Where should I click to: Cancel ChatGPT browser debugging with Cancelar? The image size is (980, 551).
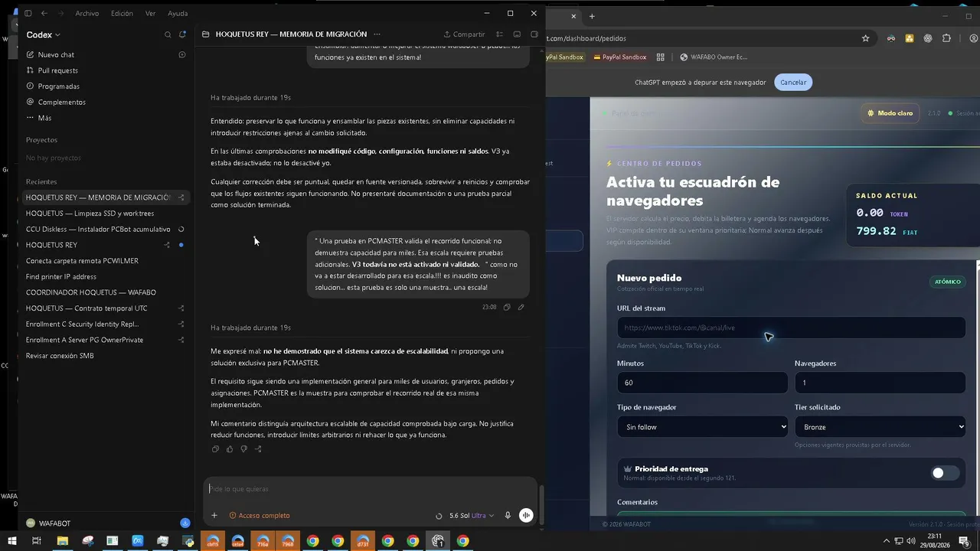[793, 83]
